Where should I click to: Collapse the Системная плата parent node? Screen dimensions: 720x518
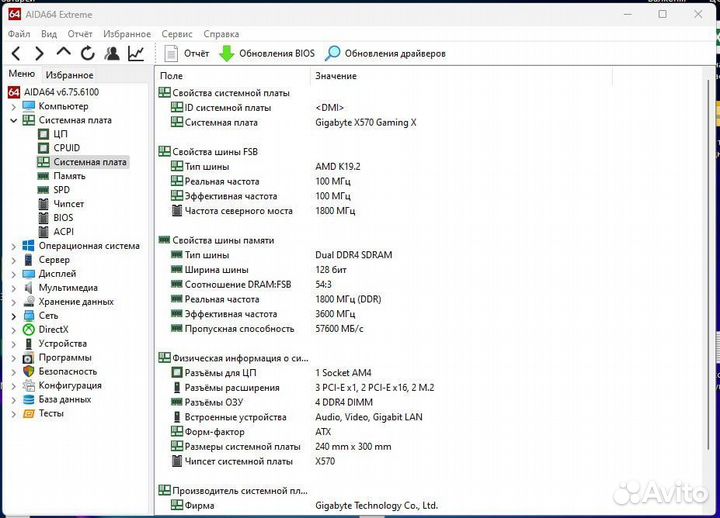tap(13, 121)
